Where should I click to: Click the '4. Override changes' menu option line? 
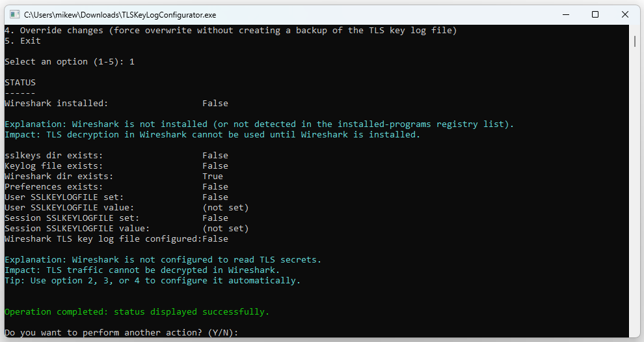click(231, 31)
